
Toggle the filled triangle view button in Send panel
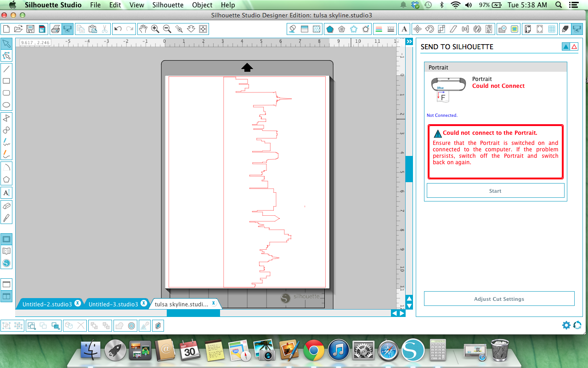click(x=566, y=46)
